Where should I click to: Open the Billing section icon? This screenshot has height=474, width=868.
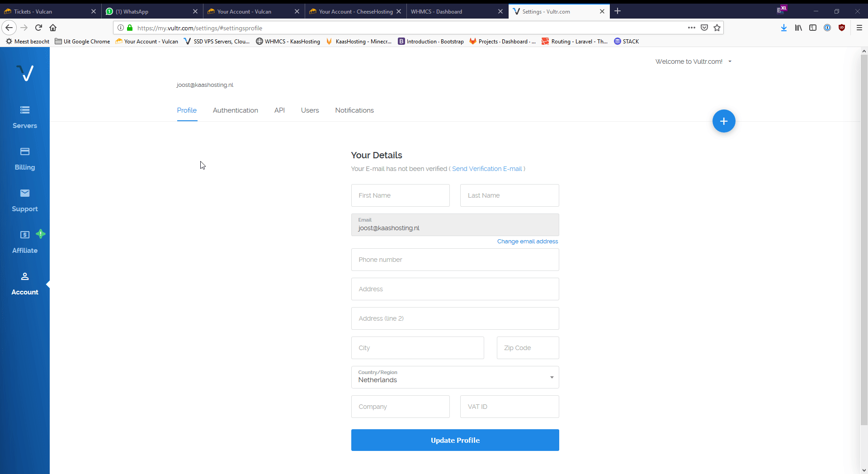coord(25,152)
